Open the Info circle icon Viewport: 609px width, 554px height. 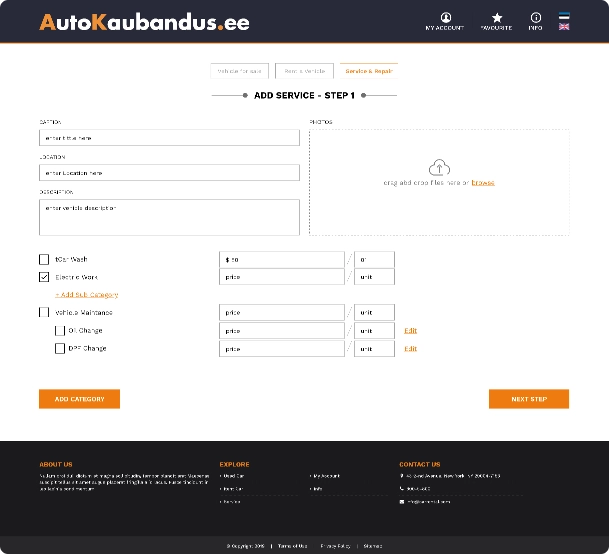point(536,17)
